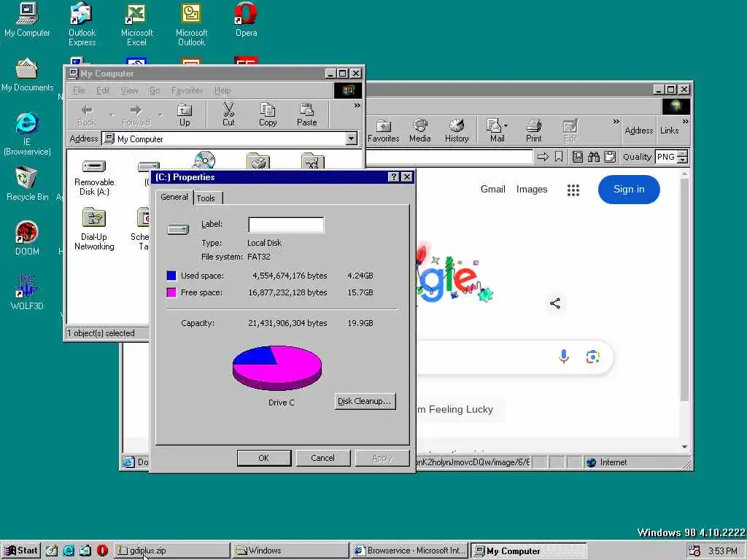The width and height of the screenshot is (747, 560).
Task: Click the Cut toolbar button in My Computer
Action: pyautogui.click(x=228, y=114)
